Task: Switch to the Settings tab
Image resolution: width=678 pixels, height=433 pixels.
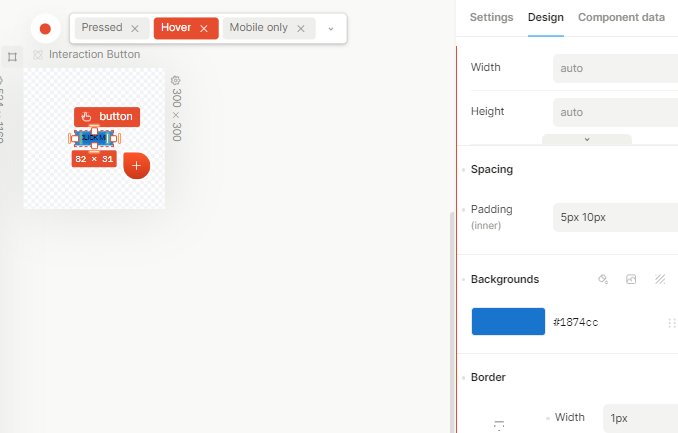Action: pyautogui.click(x=491, y=17)
